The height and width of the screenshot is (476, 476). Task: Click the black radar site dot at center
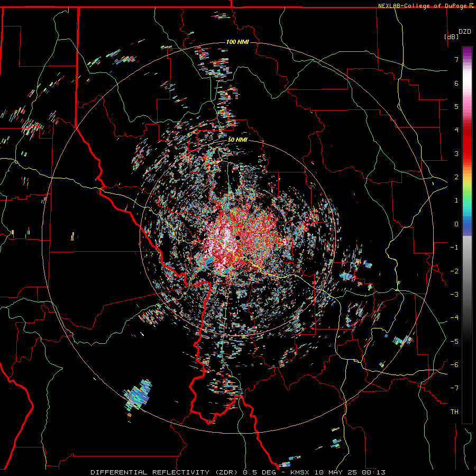pyautogui.click(x=237, y=238)
